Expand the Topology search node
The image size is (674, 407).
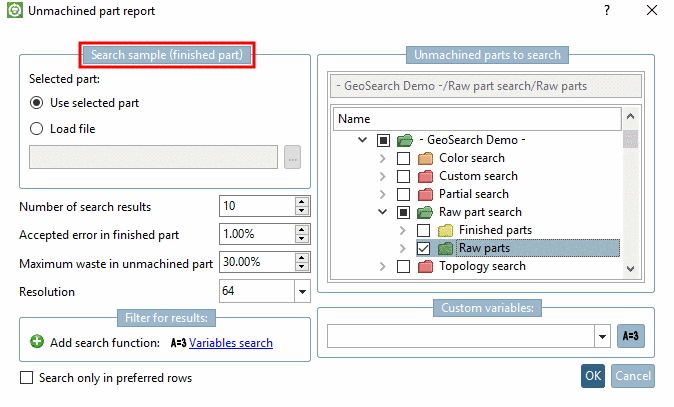coord(383,266)
